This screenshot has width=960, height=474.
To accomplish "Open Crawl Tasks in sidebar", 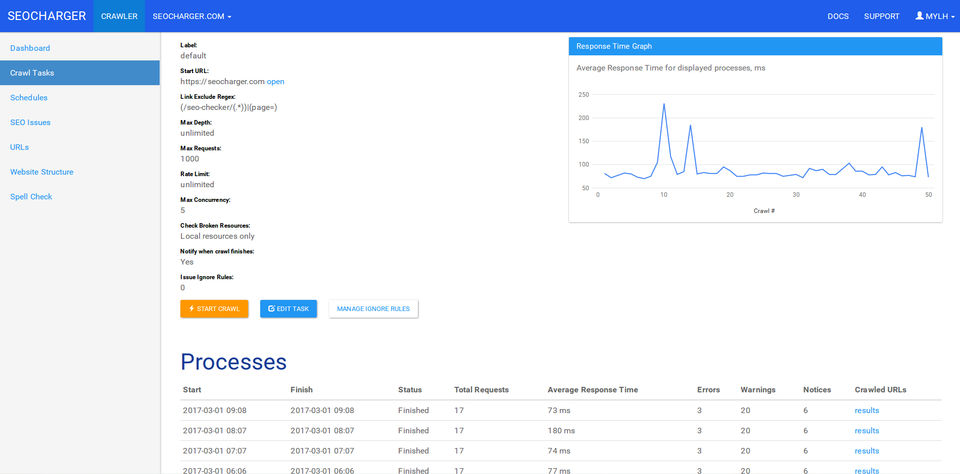I will pyautogui.click(x=33, y=73).
